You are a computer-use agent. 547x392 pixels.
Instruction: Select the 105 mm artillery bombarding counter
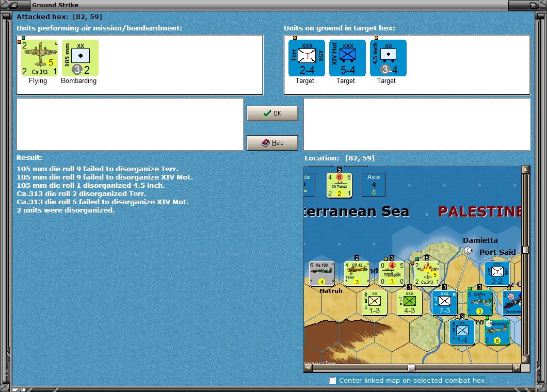(x=80, y=58)
